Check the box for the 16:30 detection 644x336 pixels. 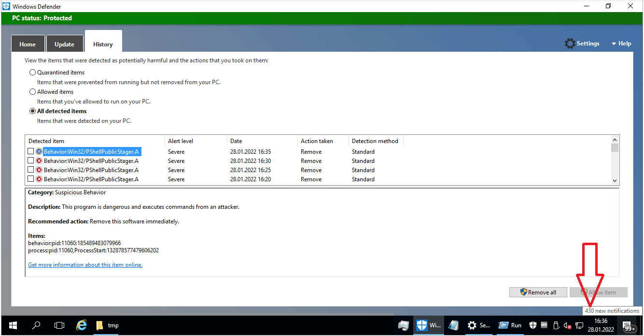pos(31,161)
